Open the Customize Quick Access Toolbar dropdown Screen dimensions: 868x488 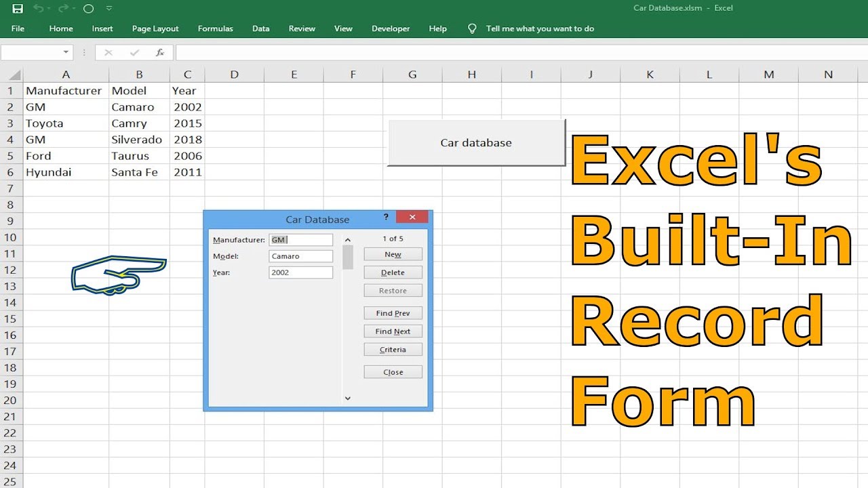110,9
